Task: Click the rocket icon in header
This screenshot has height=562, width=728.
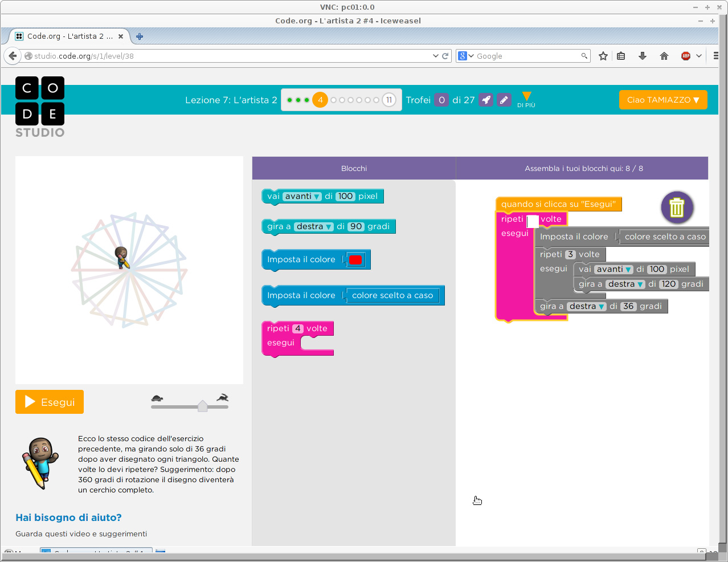Action: pos(486,100)
